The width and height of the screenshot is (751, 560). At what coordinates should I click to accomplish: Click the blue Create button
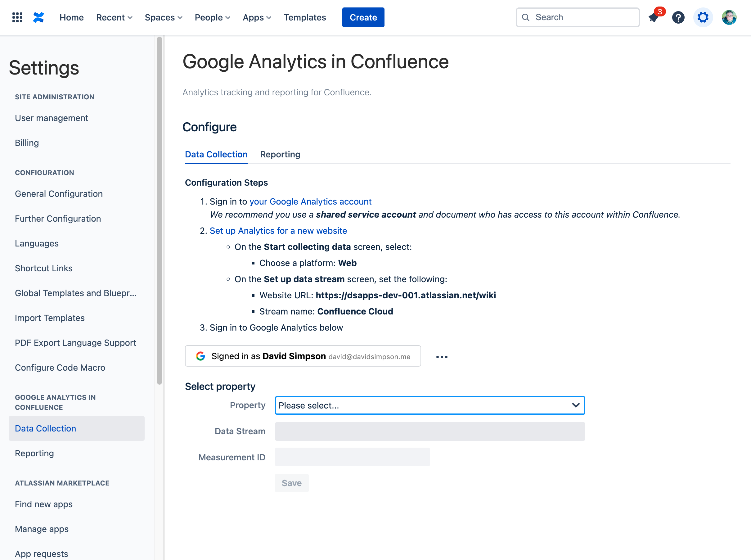[x=363, y=17]
